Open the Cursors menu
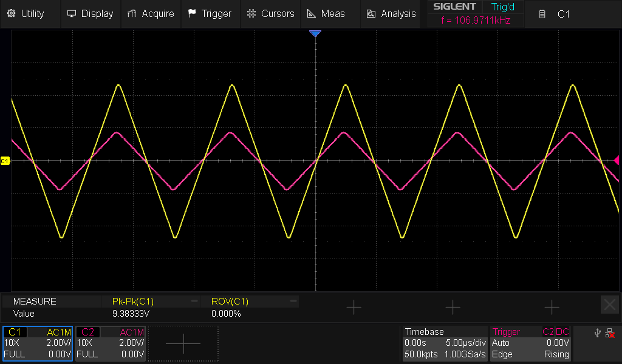 pyautogui.click(x=270, y=13)
